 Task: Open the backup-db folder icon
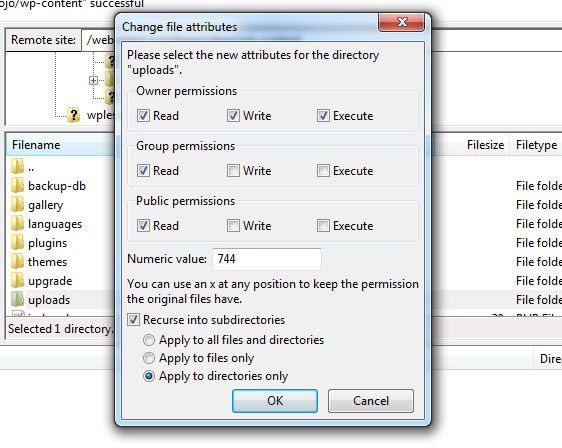click(17, 186)
